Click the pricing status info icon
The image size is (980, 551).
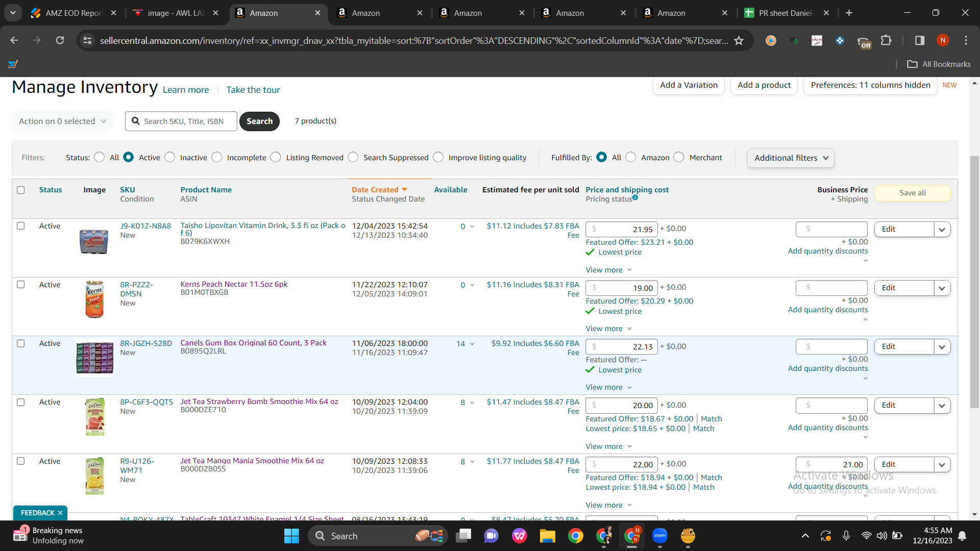click(x=635, y=197)
